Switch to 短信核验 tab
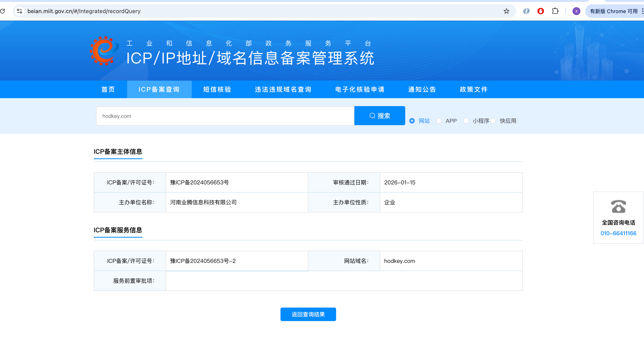The width and height of the screenshot is (644, 364). click(x=217, y=89)
